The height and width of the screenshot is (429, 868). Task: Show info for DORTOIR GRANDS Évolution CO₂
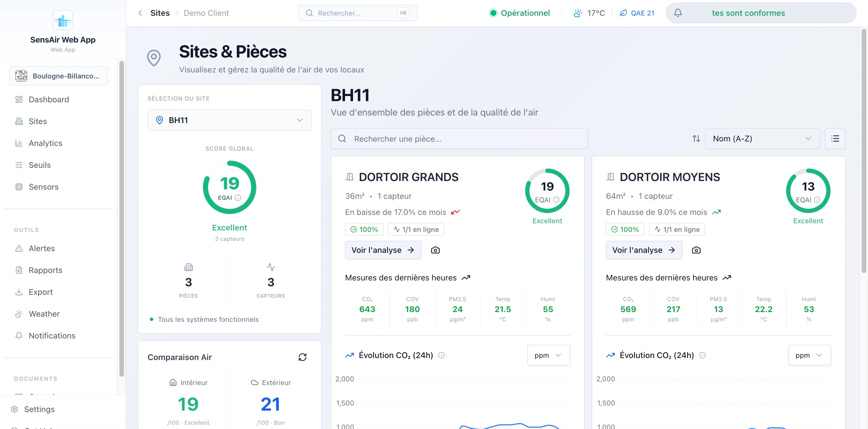(x=441, y=355)
